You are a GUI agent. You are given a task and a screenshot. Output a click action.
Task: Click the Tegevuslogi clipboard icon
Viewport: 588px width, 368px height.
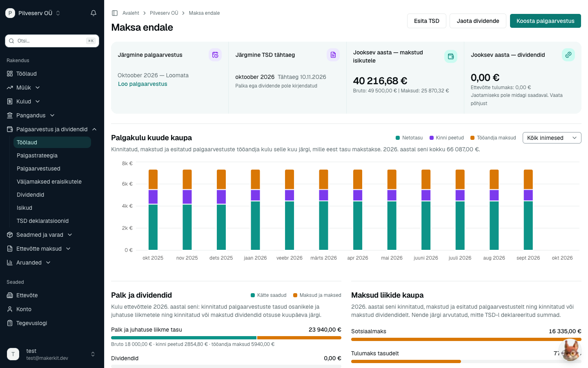[10, 323]
